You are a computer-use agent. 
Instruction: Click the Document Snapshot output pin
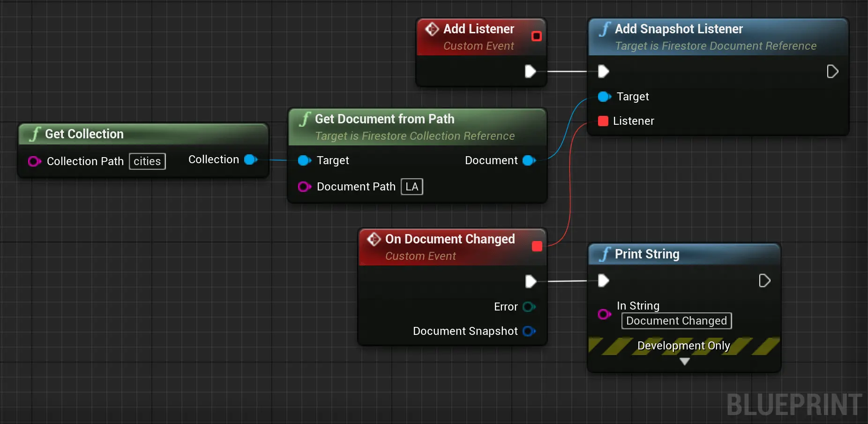click(x=529, y=331)
